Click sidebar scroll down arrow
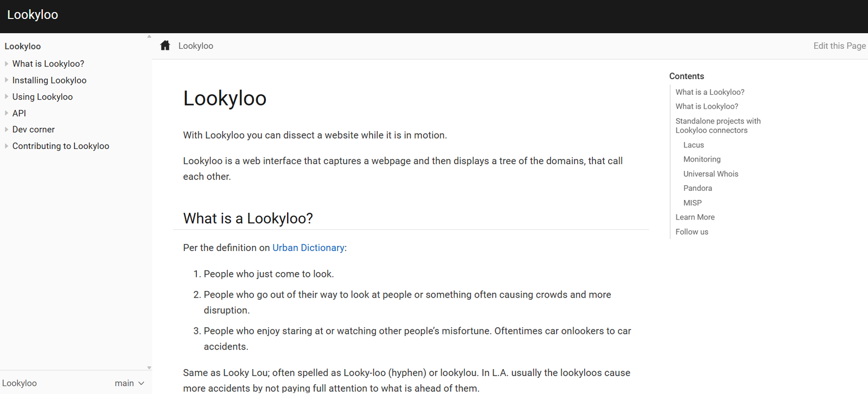 point(149,367)
